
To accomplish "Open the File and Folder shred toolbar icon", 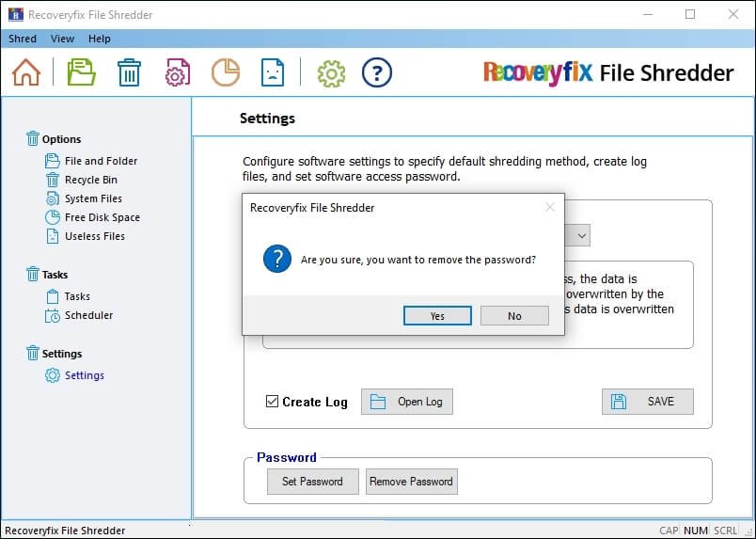I will pyautogui.click(x=82, y=72).
